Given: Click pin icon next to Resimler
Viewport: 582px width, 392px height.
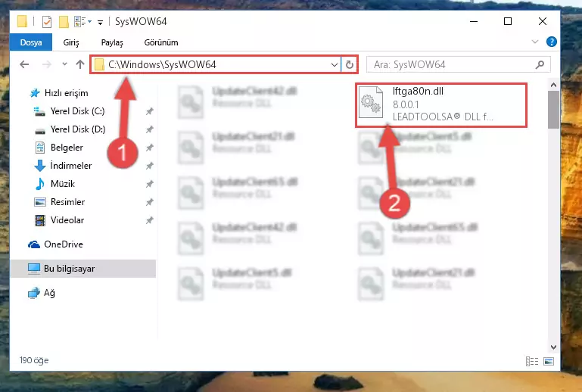Looking at the screenshot, I should pyautogui.click(x=150, y=202).
